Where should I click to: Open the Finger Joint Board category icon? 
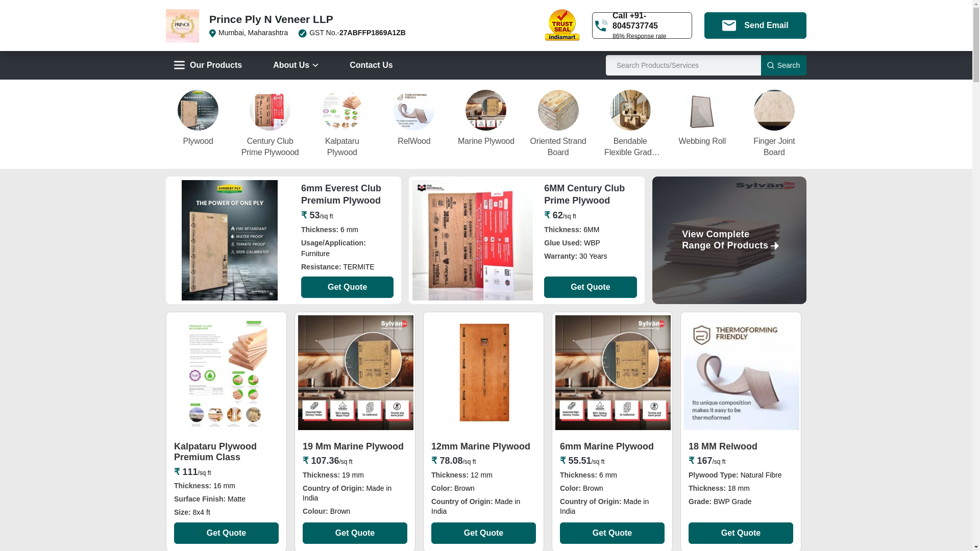[x=774, y=110]
